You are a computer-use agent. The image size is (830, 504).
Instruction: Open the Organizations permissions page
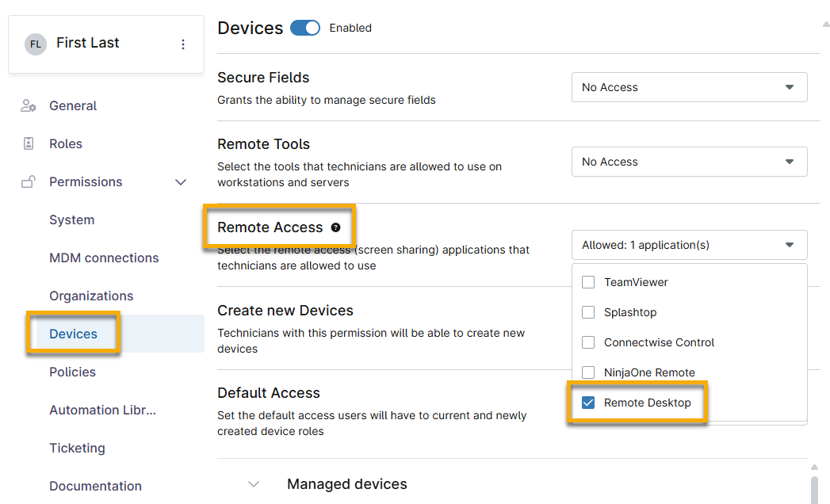click(x=92, y=296)
